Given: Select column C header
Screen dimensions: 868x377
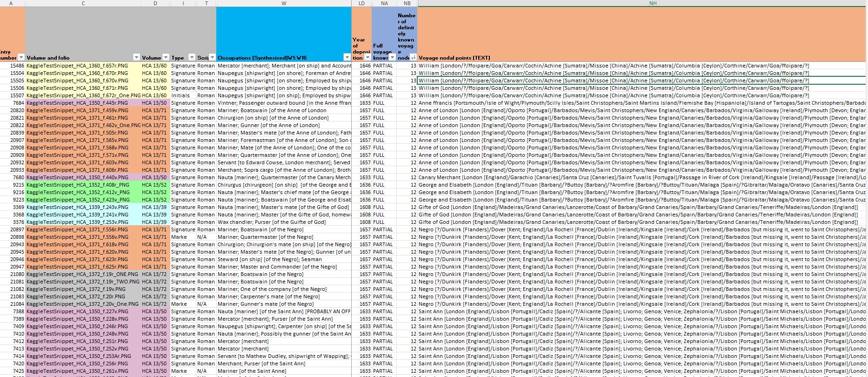Looking at the screenshot, I should [83, 3].
